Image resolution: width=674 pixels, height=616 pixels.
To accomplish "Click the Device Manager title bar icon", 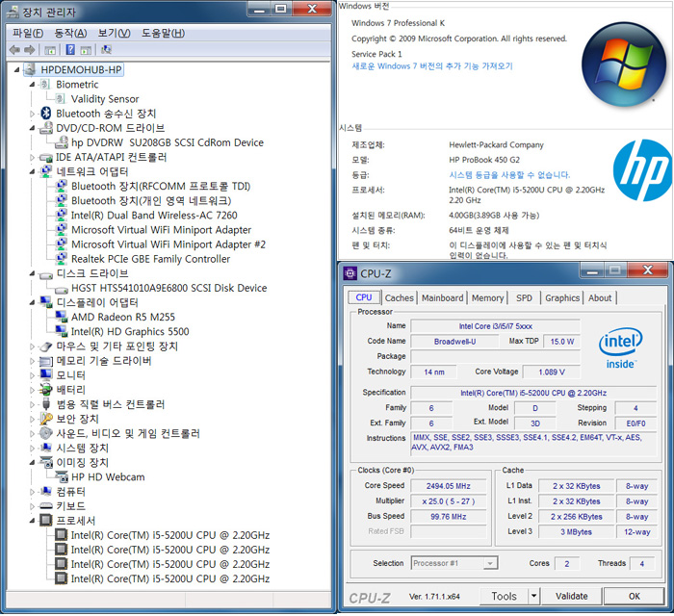I will (13, 12).
